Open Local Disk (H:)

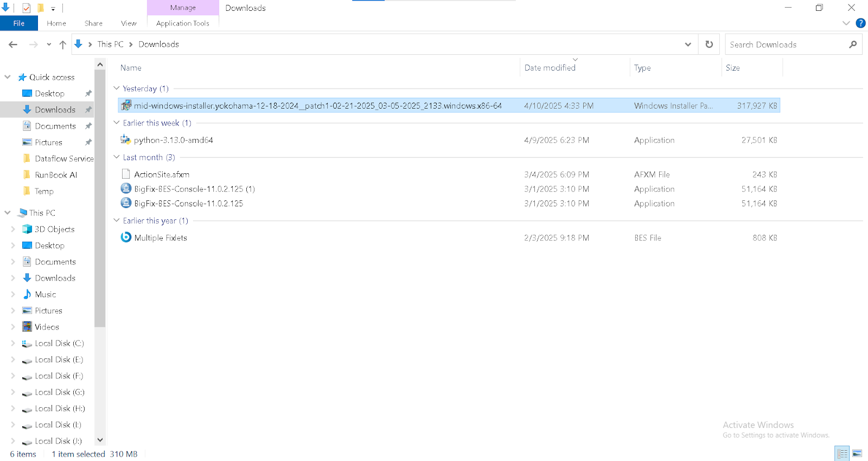point(60,408)
